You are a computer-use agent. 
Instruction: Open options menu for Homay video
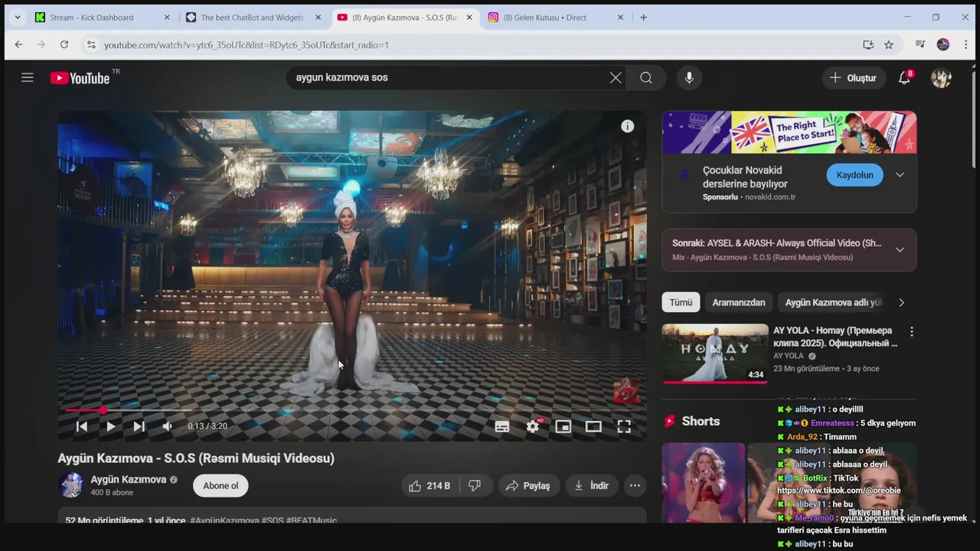911,331
